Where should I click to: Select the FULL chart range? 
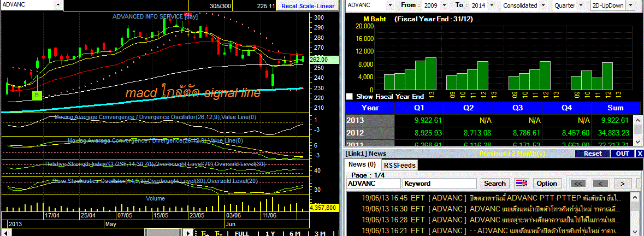coord(241,233)
